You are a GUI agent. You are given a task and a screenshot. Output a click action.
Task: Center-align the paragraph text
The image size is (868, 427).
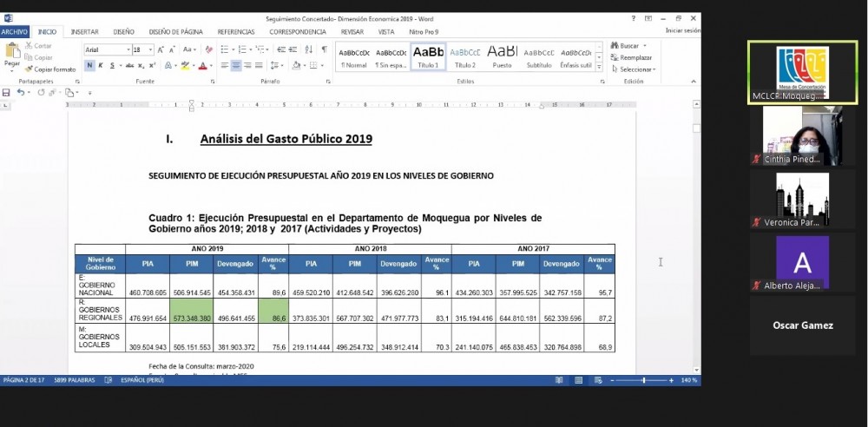click(x=236, y=65)
